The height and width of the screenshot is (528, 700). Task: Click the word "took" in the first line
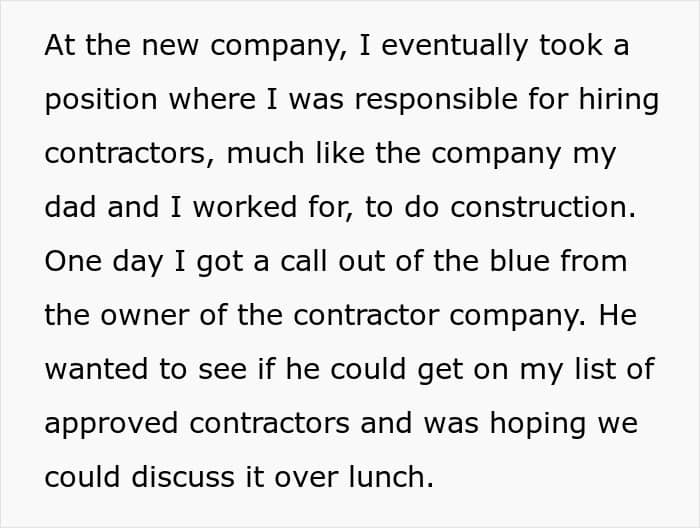pyautogui.click(x=571, y=45)
